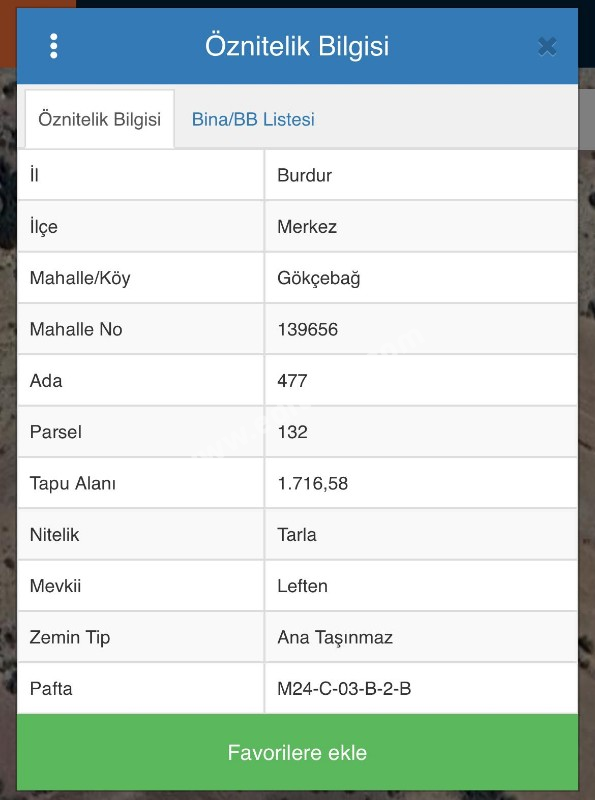Screen dimensions: 595x800
Task: Select the Mevkii value Leften
Action: click(302, 586)
